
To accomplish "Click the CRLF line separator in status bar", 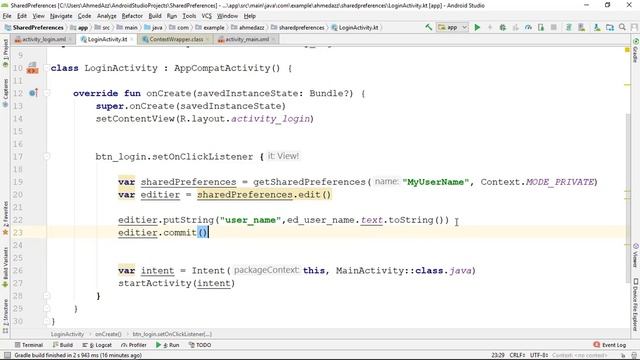I will pyautogui.click(x=517, y=356).
